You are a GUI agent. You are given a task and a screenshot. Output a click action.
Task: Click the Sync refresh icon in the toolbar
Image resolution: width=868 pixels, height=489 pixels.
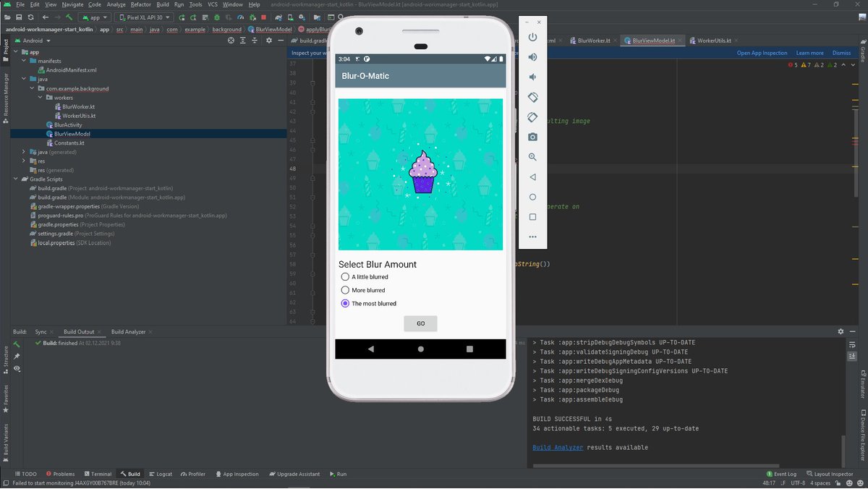pos(30,17)
